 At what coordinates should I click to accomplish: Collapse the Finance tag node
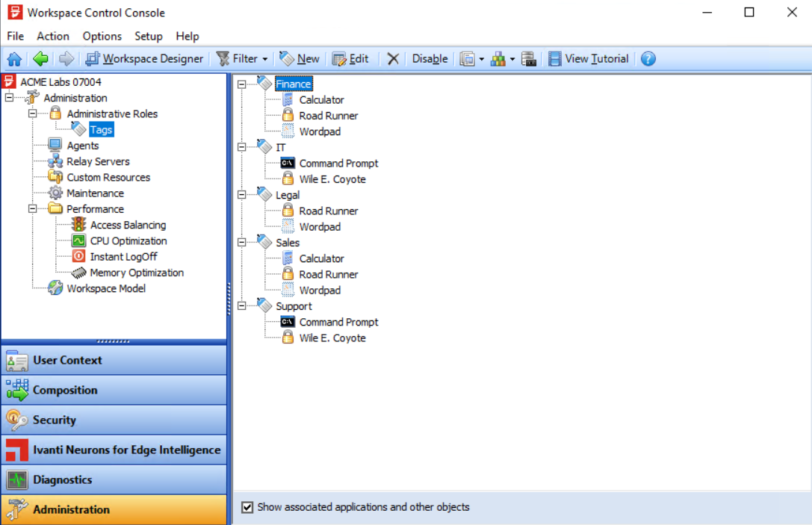point(241,84)
